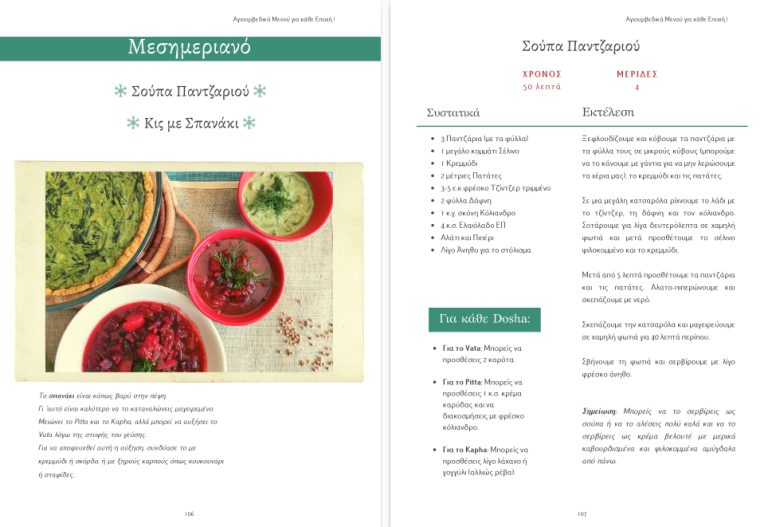The width and height of the screenshot is (768, 527).
Task: Select the green Μεσημεριανό banner
Action: coord(190,48)
